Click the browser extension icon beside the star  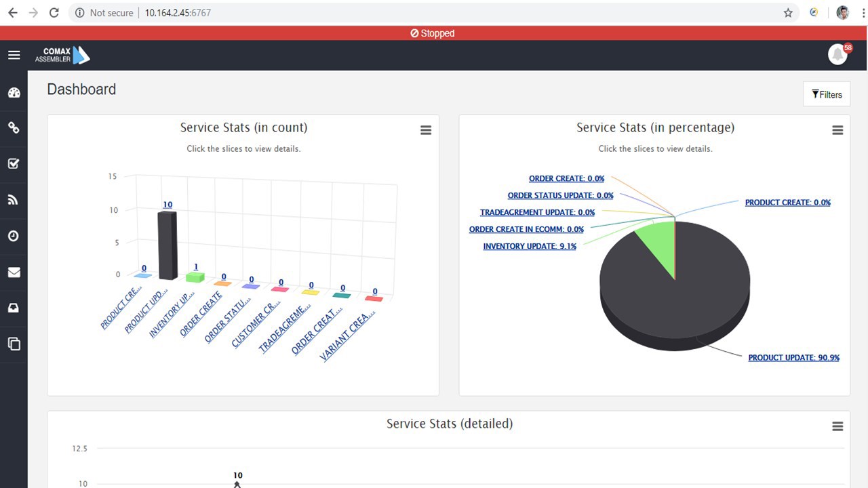(814, 12)
